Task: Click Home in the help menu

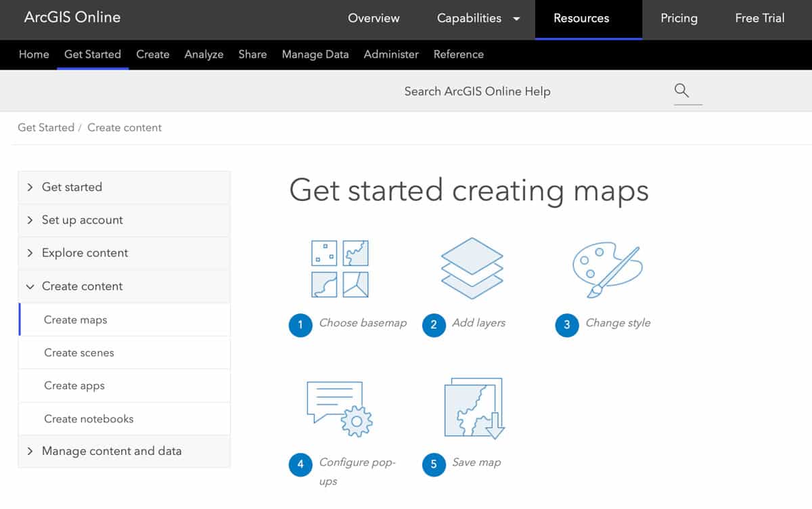Action: tap(34, 54)
